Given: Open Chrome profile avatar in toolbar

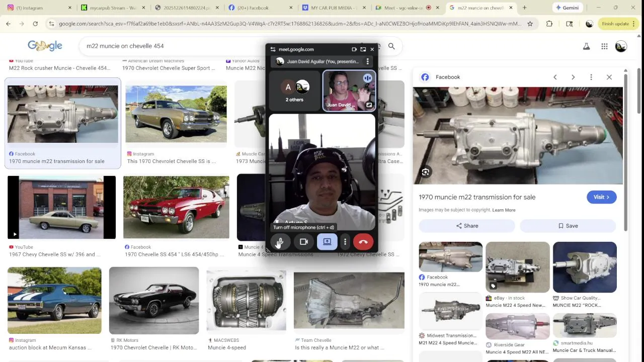Looking at the screenshot, I should pyautogui.click(x=589, y=24).
